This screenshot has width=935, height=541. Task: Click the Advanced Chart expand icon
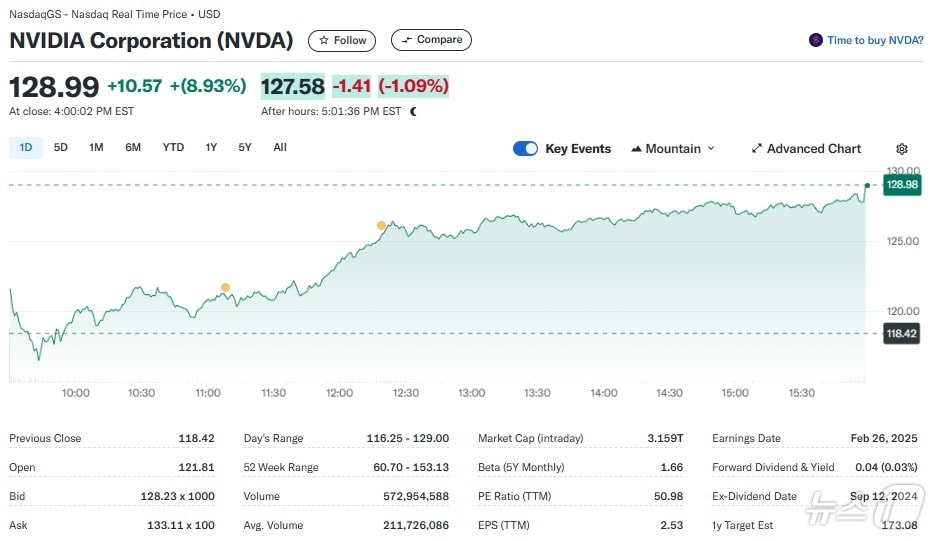coord(757,149)
